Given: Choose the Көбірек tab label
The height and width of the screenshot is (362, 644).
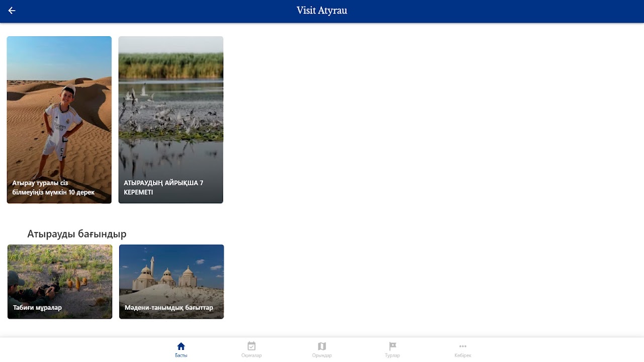Looking at the screenshot, I should [463, 355].
